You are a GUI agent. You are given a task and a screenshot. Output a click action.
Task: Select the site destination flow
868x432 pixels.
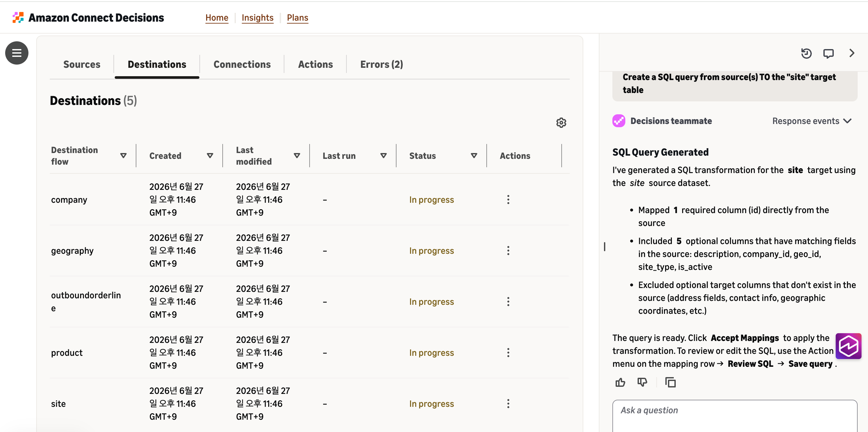58,404
